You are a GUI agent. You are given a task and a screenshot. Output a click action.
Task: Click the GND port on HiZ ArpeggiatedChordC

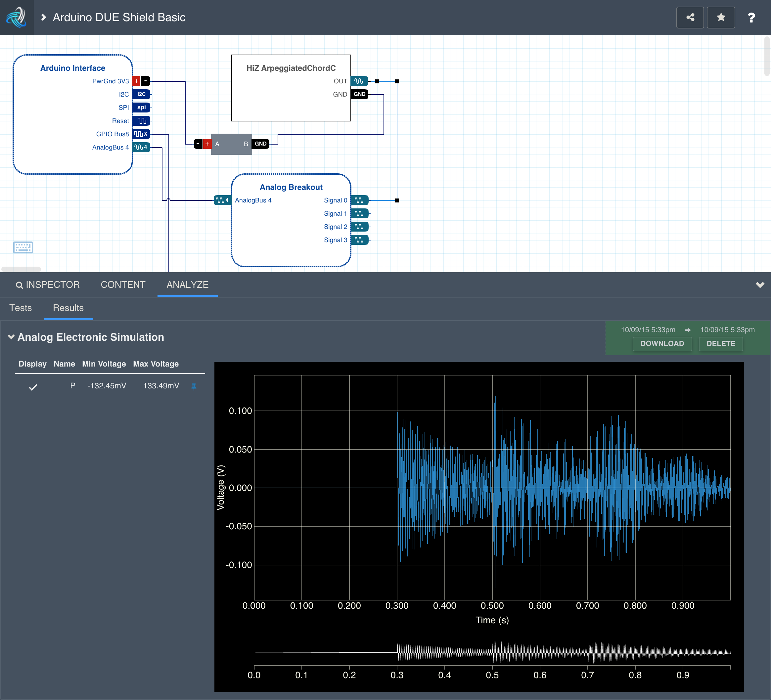pos(359,94)
